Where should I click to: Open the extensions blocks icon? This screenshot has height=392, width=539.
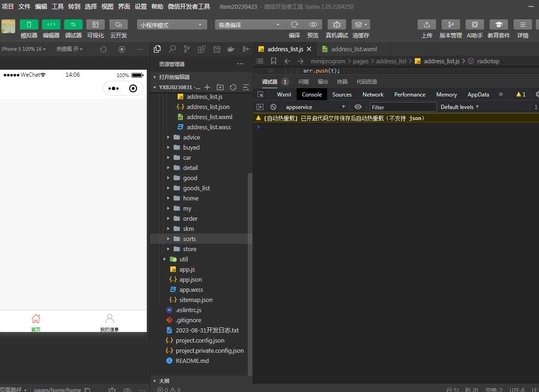[x=202, y=49]
